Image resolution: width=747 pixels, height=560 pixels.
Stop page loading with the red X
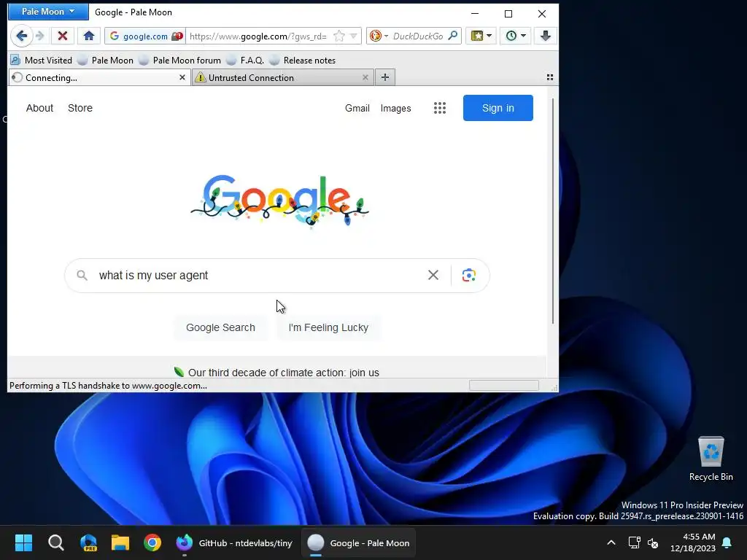(63, 36)
